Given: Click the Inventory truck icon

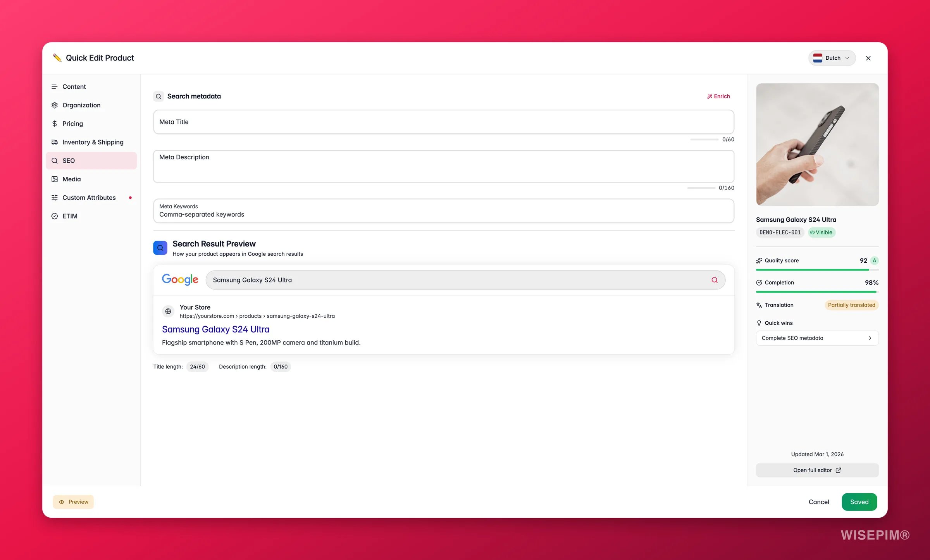Looking at the screenshot, I should pos(55,142).
